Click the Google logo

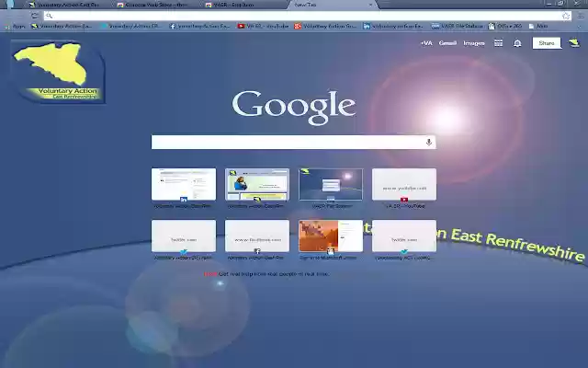pos(294,107)
